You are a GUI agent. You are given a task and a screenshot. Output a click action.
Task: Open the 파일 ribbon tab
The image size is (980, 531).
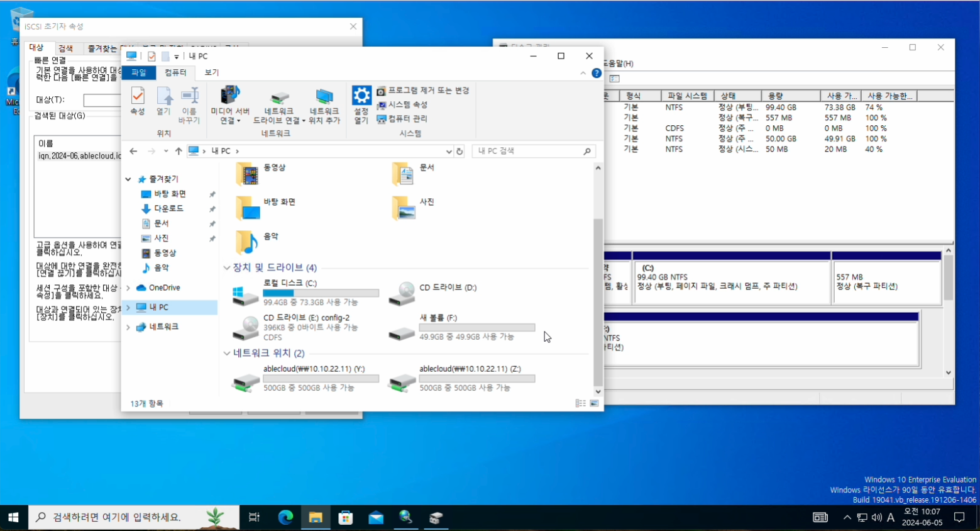coord(138,72)
